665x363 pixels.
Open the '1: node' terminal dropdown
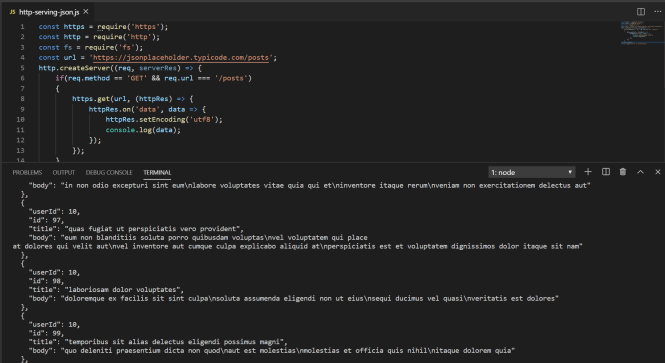pos(532,172)
